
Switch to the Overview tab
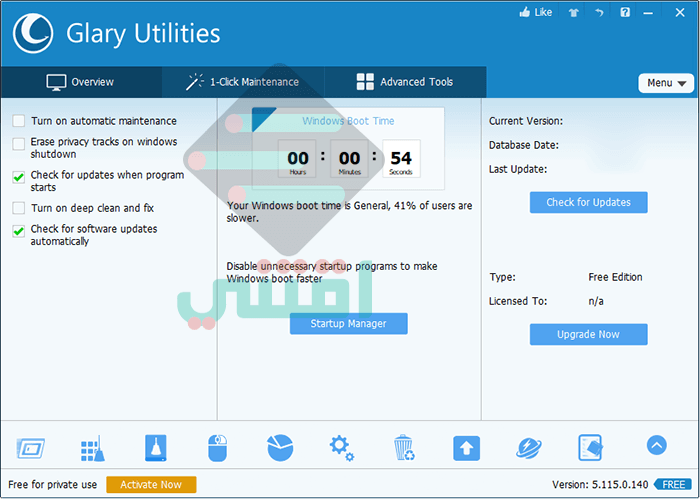[x=81, y=82]
